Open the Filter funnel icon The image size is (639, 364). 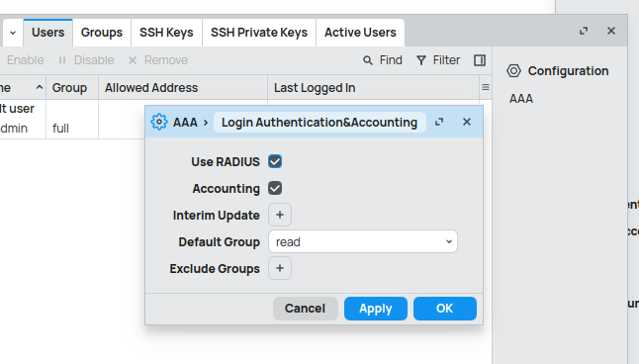click(421, 60)
